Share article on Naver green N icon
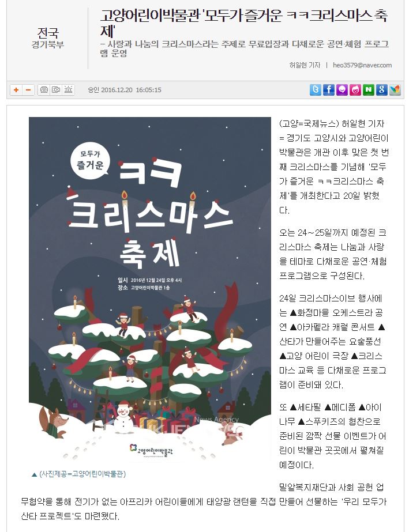Screen dimensions: 409x532 tap(369, 89)
